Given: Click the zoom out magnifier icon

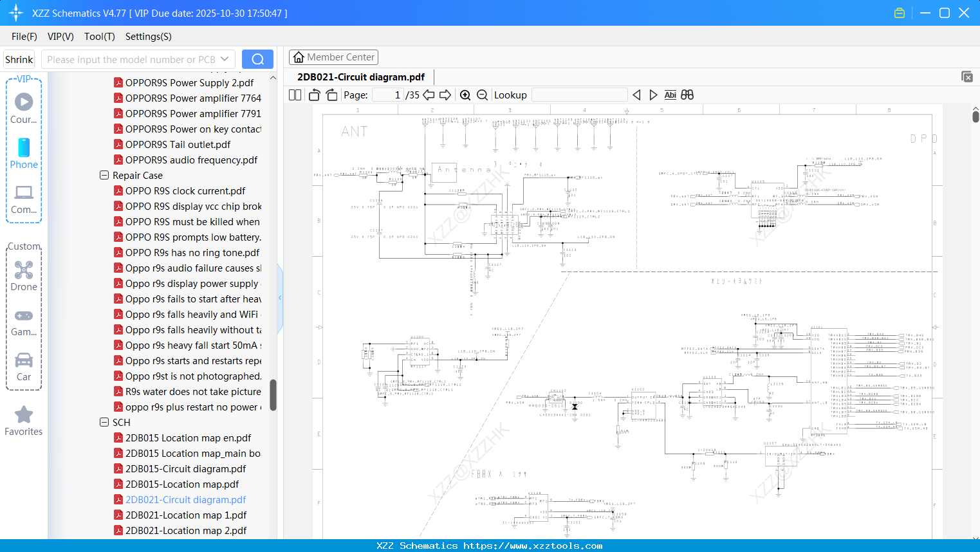Looking at the screenshot, I should (x=482, y=95).
